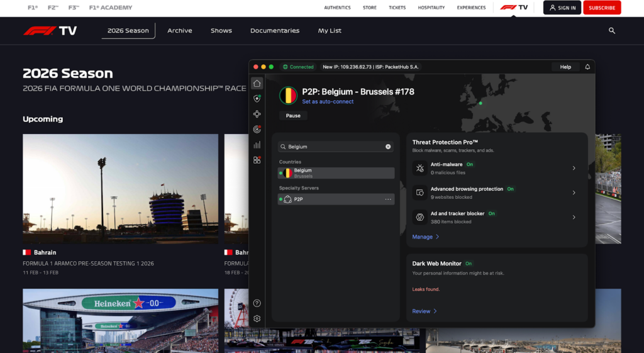Open statistics bars icon in VPN sidebar
The height and width of the screenshot is (353, 644).
coord(257,145)
